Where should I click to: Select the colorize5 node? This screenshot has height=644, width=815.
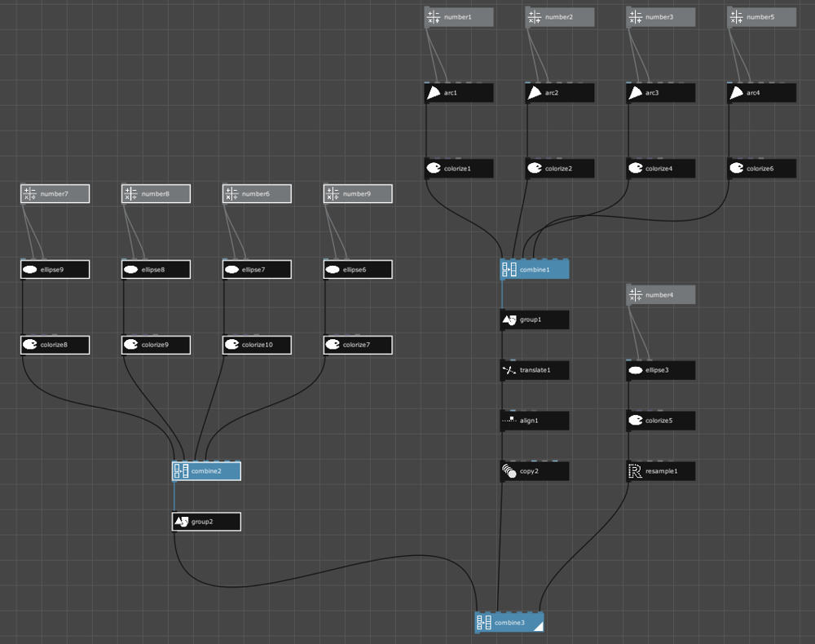point(660,421)
